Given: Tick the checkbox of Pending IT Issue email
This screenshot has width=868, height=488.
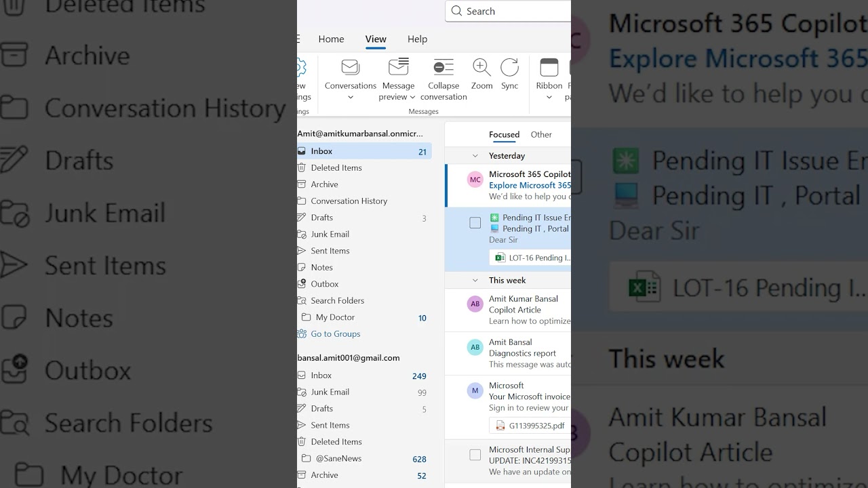Looking at the screenshot, I should point(475,223).
